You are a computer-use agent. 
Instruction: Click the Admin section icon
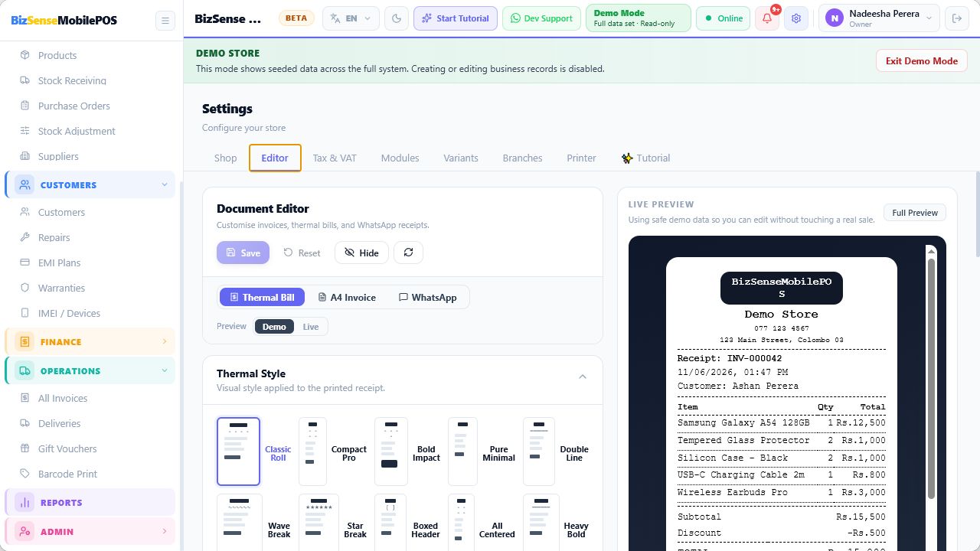coord(24,531)
